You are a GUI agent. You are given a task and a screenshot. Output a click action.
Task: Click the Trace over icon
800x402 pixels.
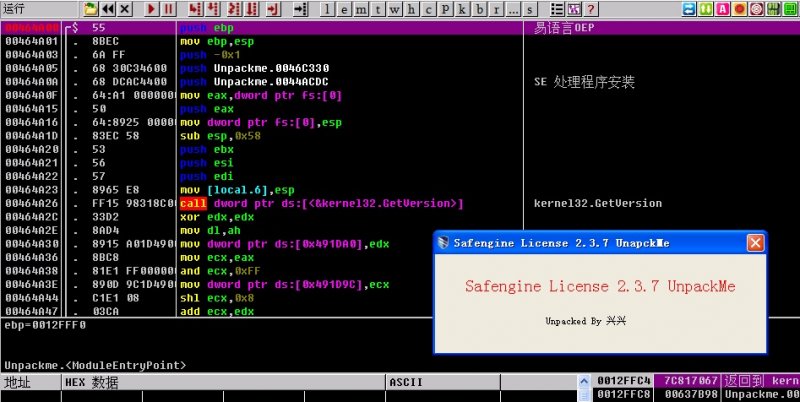click(252, 9)
